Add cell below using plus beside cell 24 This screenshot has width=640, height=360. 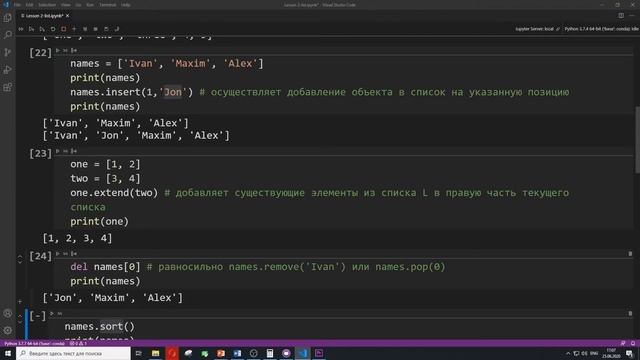(x=20, y=302)
